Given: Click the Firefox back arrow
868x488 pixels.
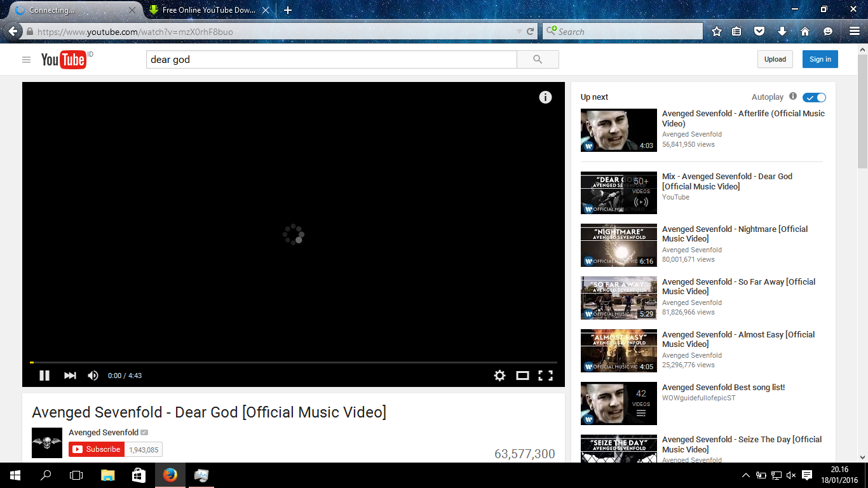Looking at the screenshot, I should [x=13, y=31].
